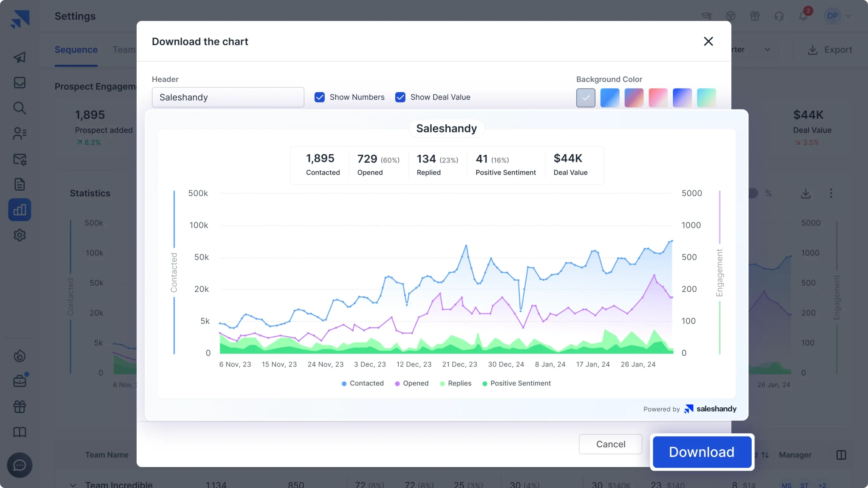Viewport: 868px width, 488px height.
Task: Click the table column layout icon
Action: (841, 455)
